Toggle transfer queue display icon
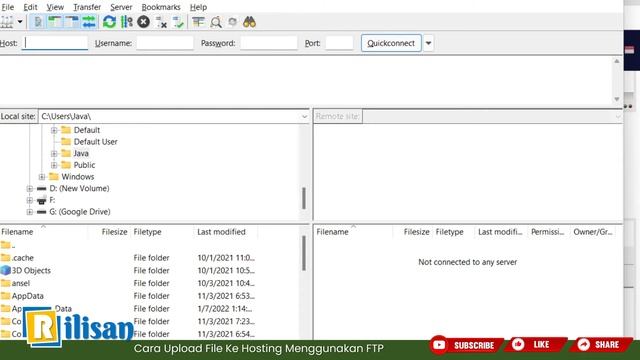The height and width of the screenshot is (360, 640). [x=89, y=22]
